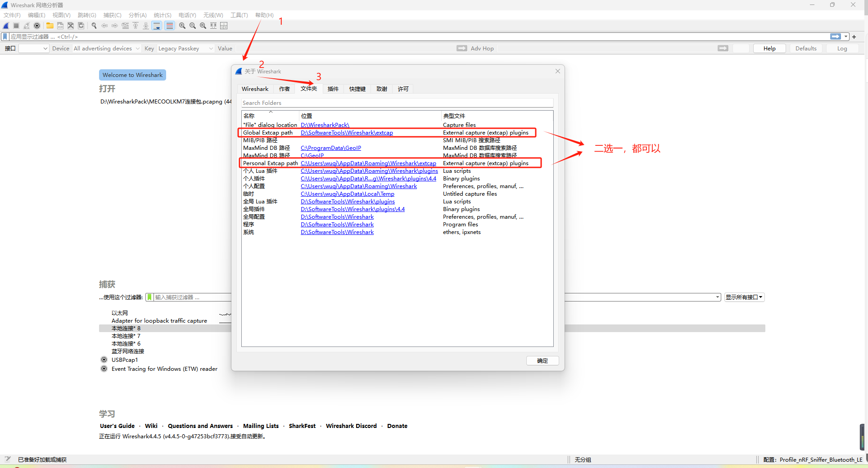Switch to the 许可 tab
This screenshot has height=468, width=868.
(403, 89)
